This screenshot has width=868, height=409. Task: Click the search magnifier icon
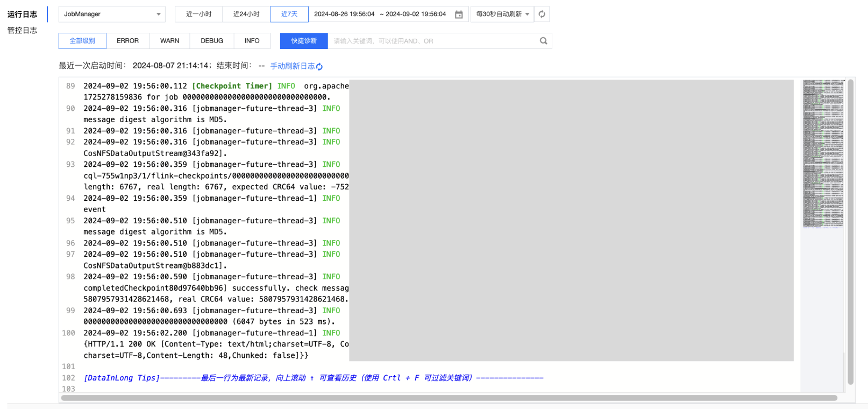(x=543, y=41)
